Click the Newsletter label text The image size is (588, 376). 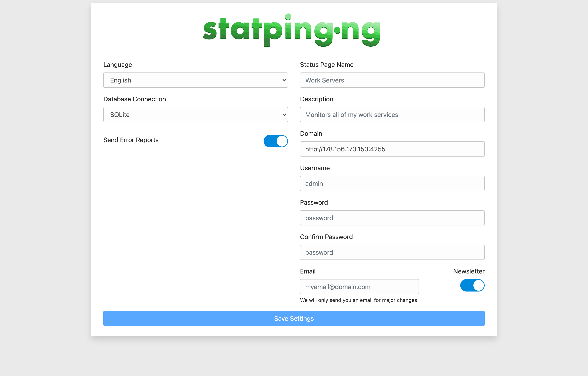pos(469,271)
